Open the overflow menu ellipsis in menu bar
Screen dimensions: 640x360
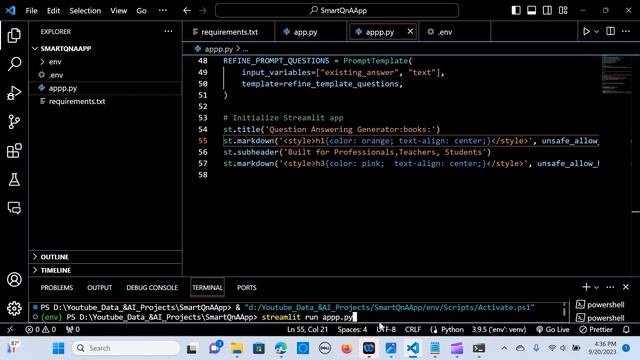click(162, 11)
